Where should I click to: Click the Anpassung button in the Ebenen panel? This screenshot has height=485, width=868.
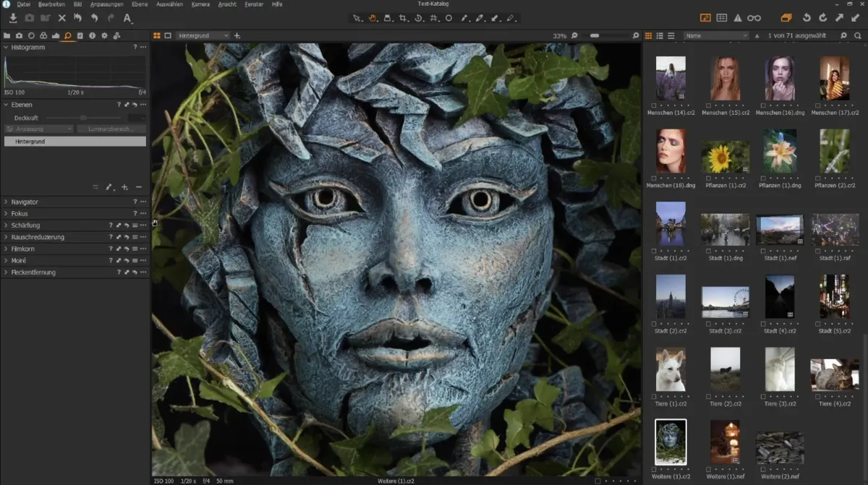pyautogui.click(x=40, y=129)
